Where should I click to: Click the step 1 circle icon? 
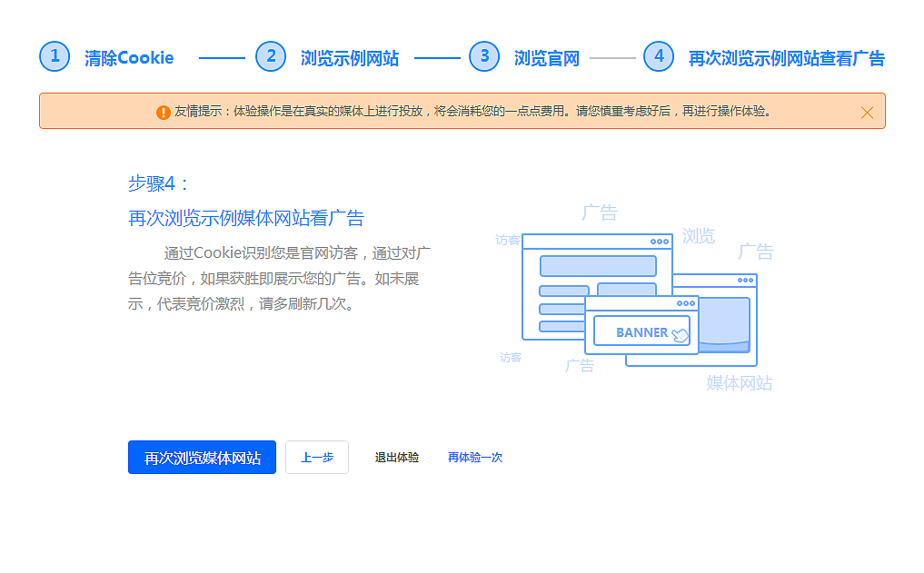[55, 56]
